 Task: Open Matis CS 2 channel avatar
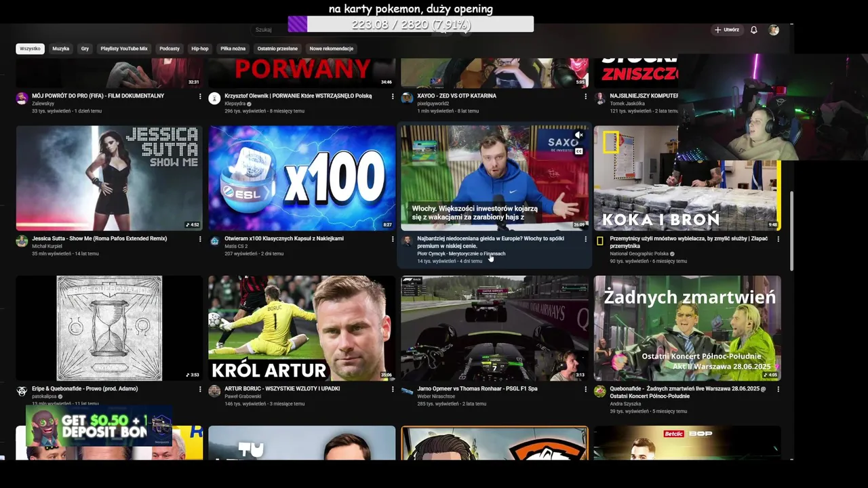pyautogui.click(x=214, y=241)
